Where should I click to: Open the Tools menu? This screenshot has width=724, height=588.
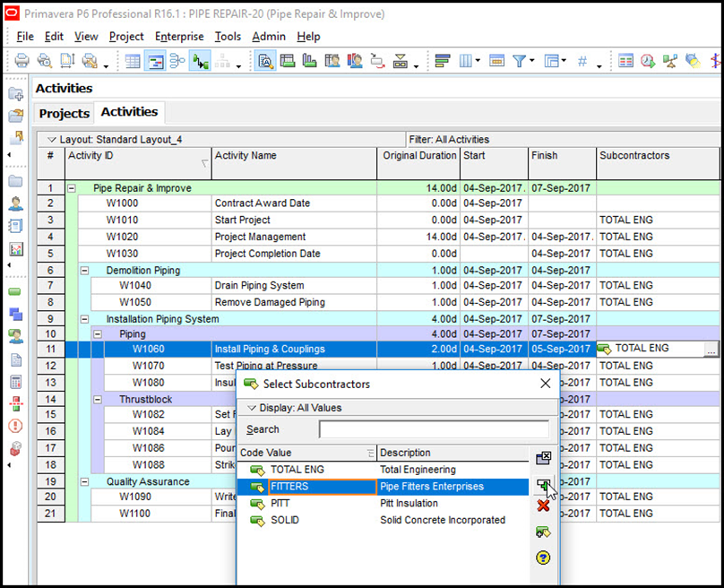point(228,37)
